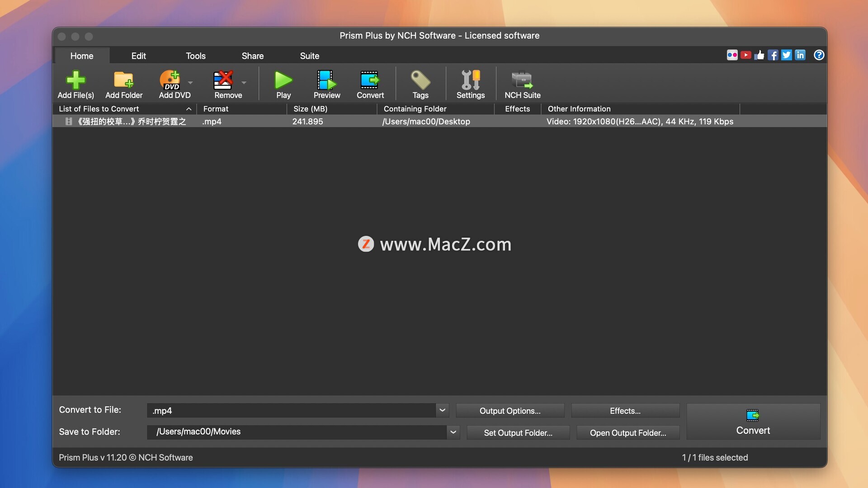The image size is (868, 488).
Task: Select the 乔时柠贺霆之 video file row
Action: (439, 121)
